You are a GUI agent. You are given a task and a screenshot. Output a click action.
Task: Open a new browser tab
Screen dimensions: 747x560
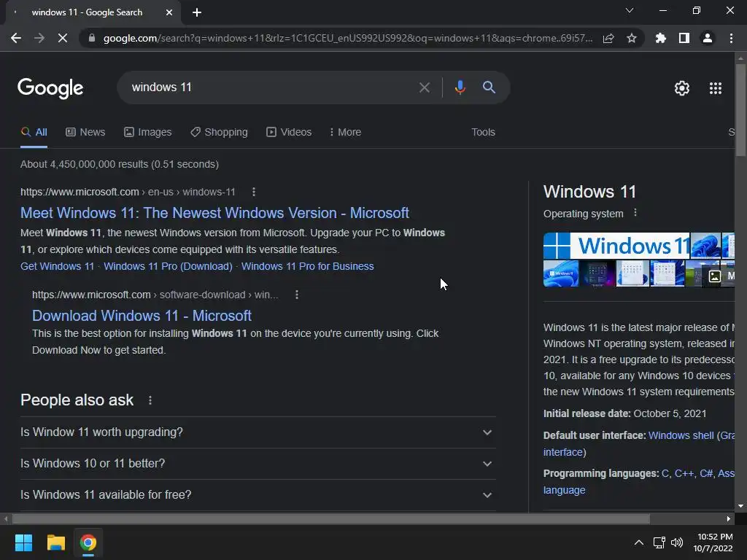pos(197,12)
